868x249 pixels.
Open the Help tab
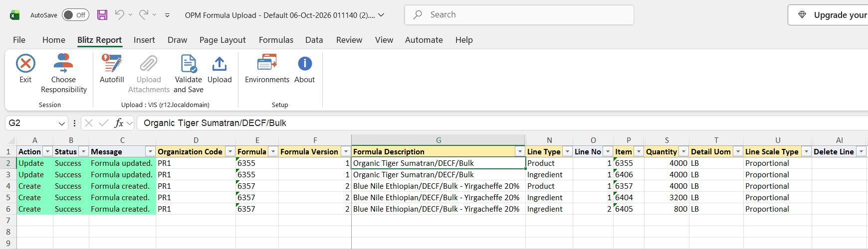464,40
